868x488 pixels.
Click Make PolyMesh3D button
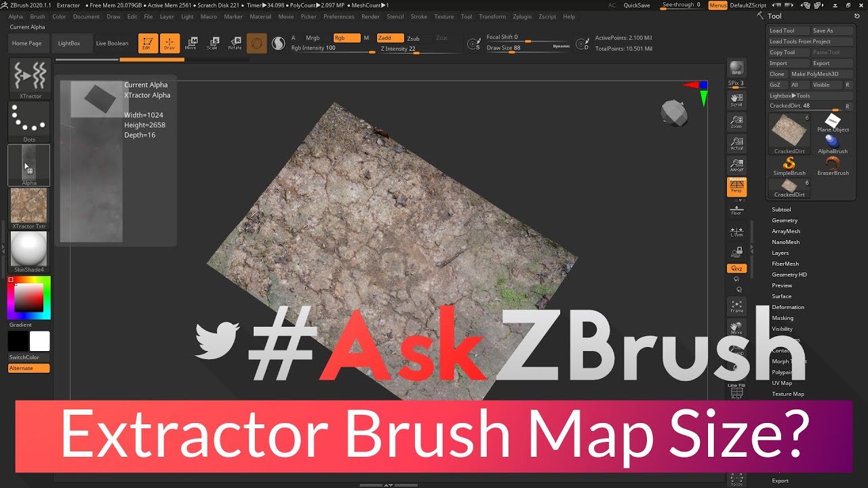pyautogui.click(x=820, y=74)
